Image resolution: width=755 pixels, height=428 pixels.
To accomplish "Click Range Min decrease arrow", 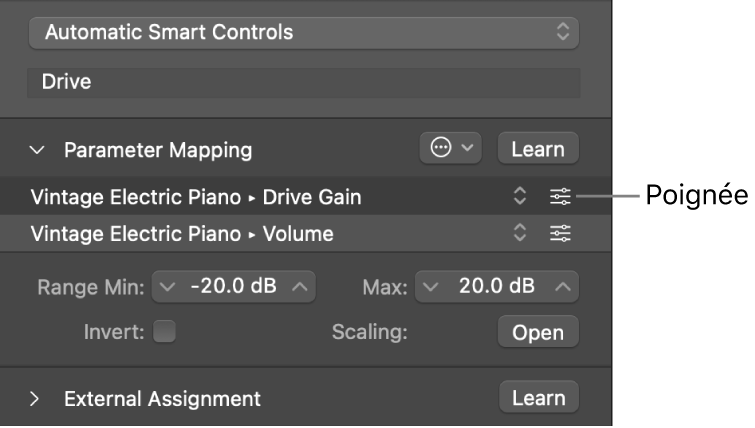I will coord(168,287).
